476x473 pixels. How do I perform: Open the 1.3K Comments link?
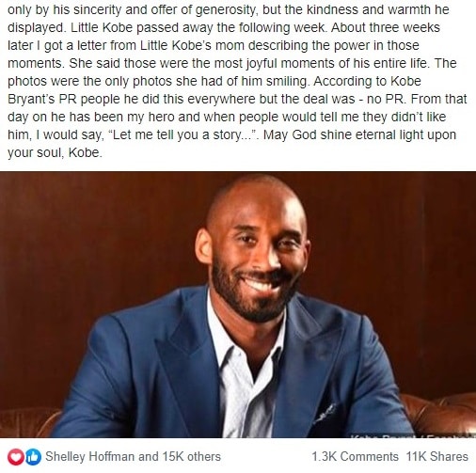355,456
